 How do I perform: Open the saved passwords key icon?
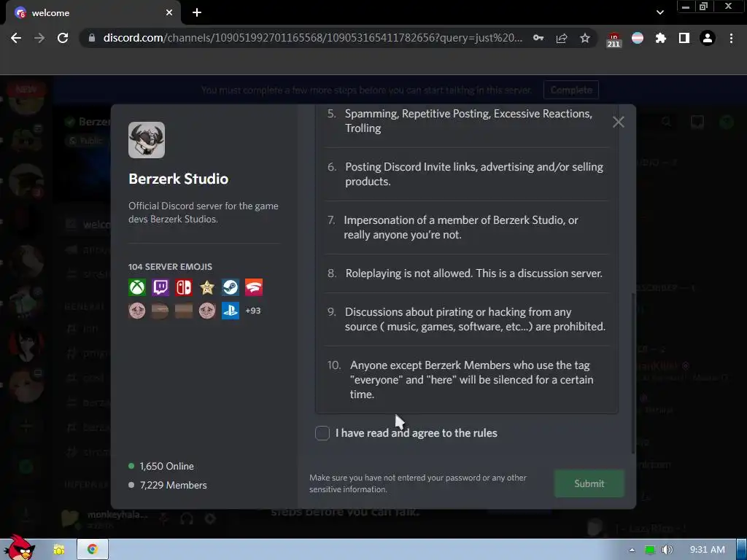[x=538, y=38]
